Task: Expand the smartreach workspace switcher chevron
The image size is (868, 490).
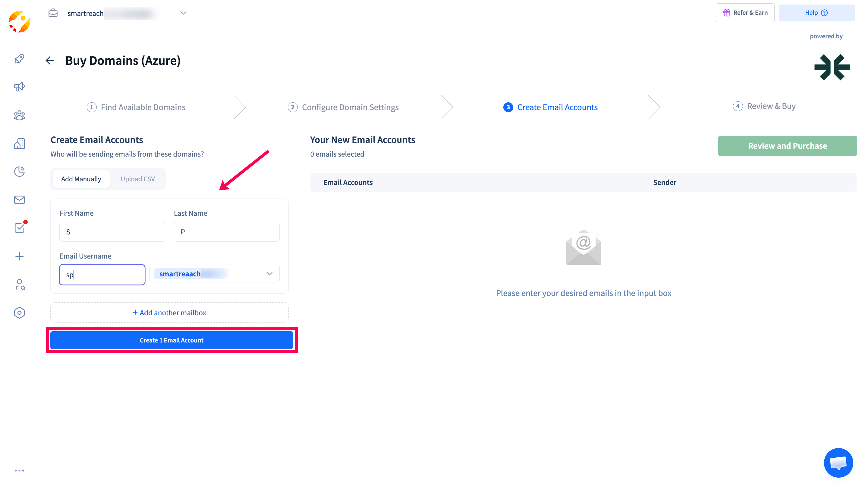Action: click(x=183, y=13)
